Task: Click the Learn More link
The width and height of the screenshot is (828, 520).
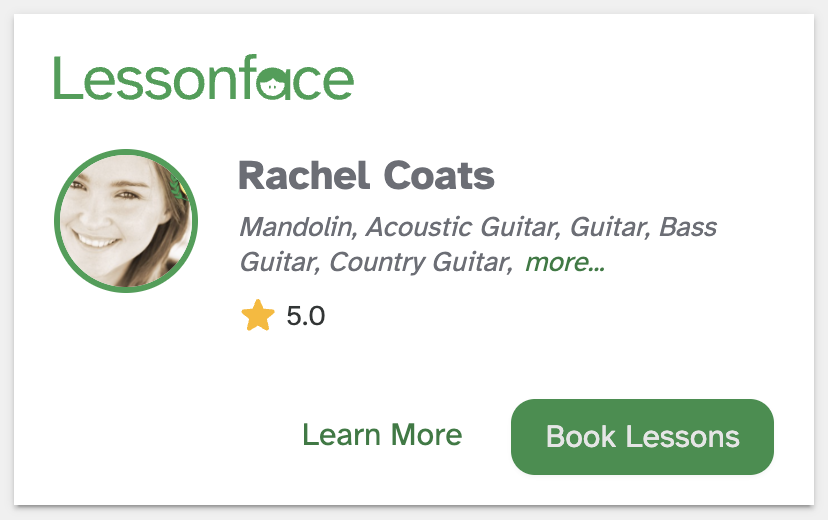Action: [382, 435]
